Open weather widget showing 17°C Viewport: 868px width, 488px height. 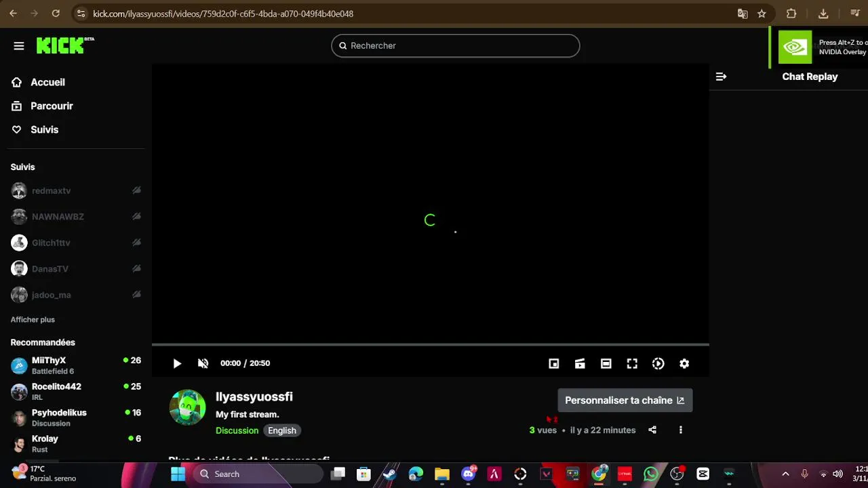(x=44, y=473)
